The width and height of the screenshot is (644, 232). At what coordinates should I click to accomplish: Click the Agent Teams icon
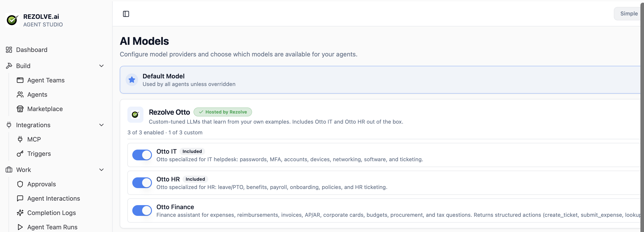tap(20, 80)
